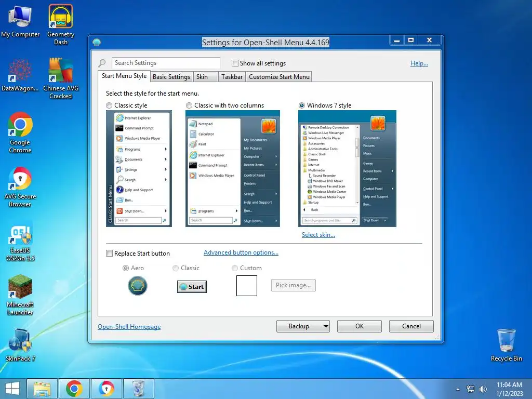Open AVG Secure Browser from the taskbar

tap(107, 389)
